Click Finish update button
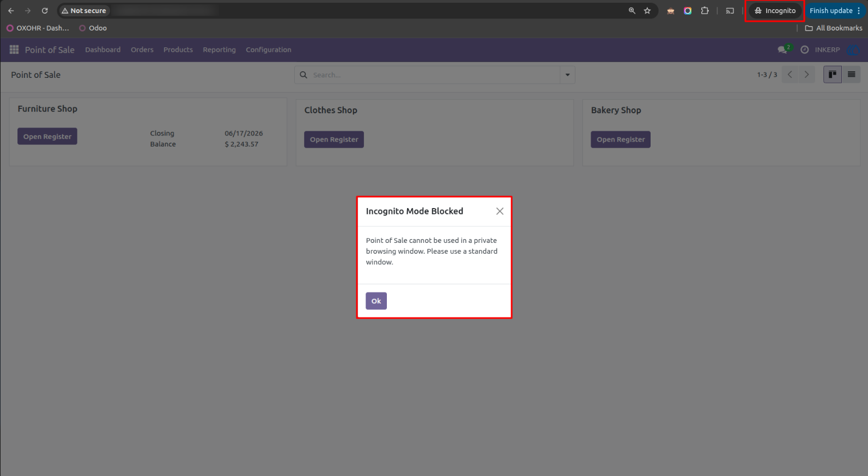The height and width of the screenshot is (476, 868). (x=830, y=10)
